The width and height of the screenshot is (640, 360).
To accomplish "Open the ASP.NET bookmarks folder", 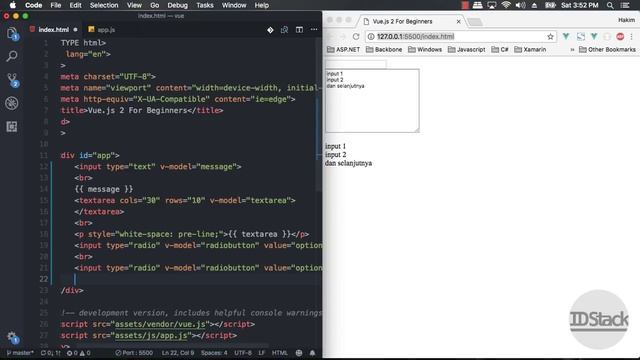I will (343, 49).
